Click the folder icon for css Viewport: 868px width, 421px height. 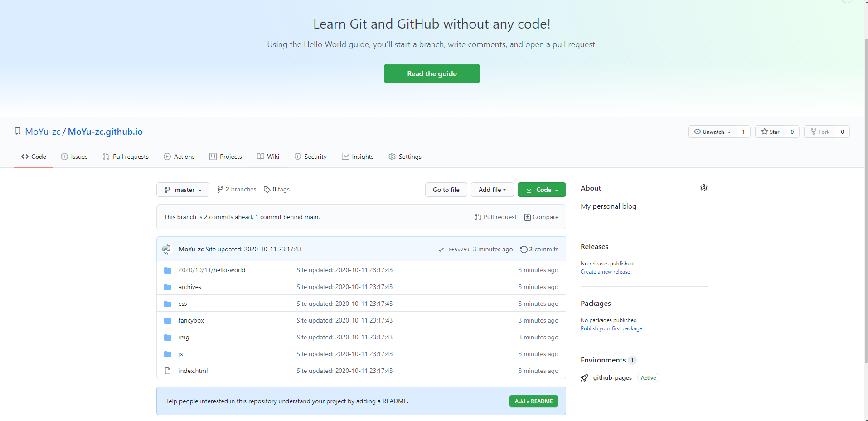click(168, 304)
